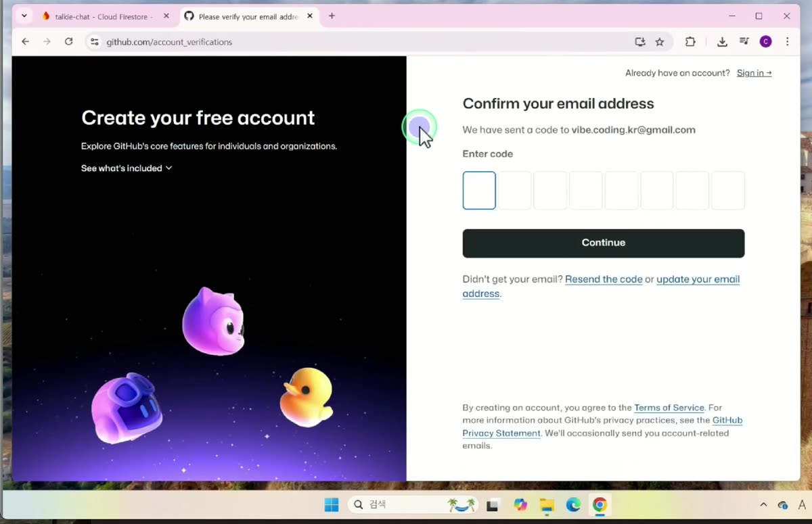Click the OneDrive tray icon
Screen dimensions: 812x524
click(x=783, y=505)
